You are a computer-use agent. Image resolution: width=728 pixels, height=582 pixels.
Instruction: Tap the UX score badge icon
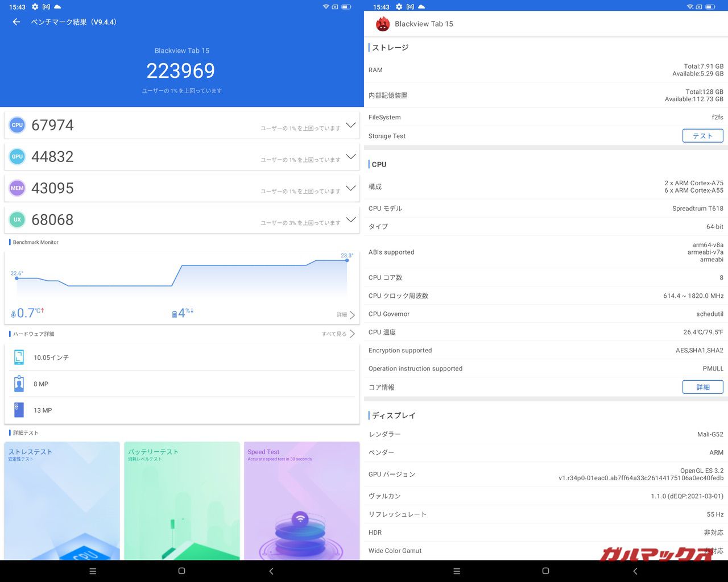click(18, 219)
